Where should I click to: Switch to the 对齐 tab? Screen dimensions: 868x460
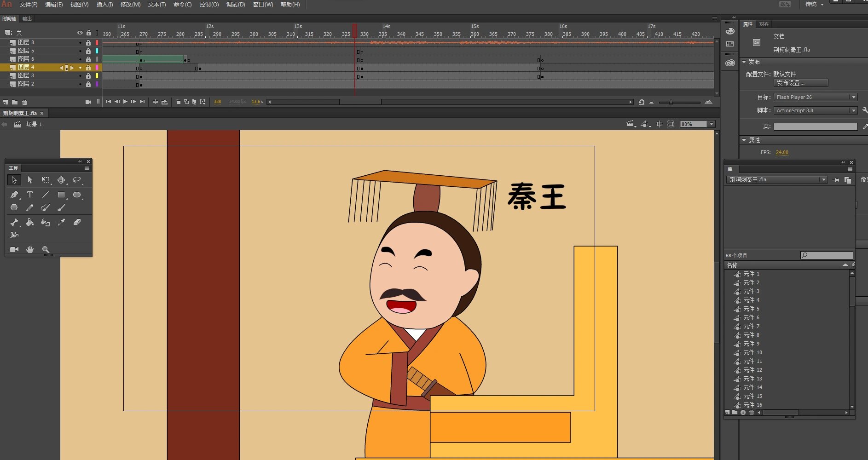pos(764,24)
